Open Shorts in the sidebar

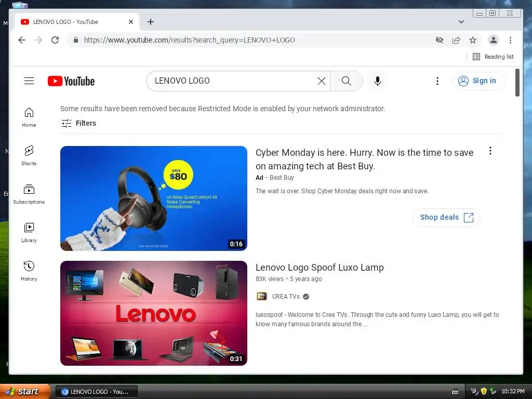pyautogui.click(x=29, y=156)
